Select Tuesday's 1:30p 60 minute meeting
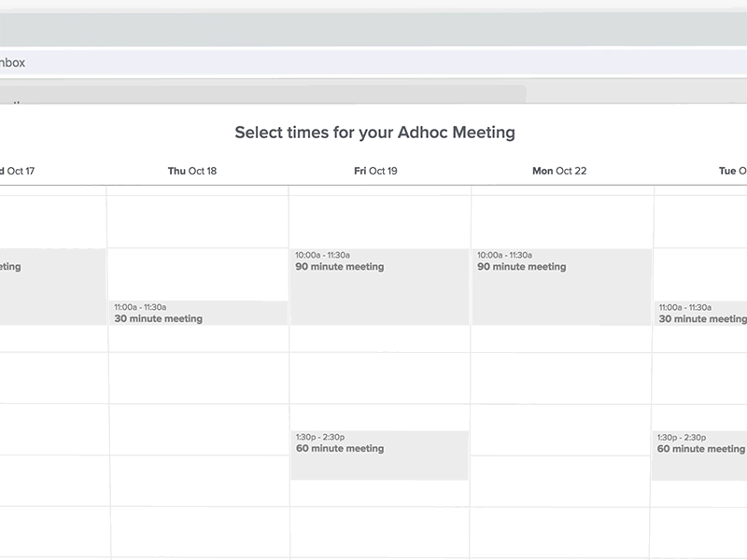The width and height of the screenshot is (747, 560). point(700,455)
